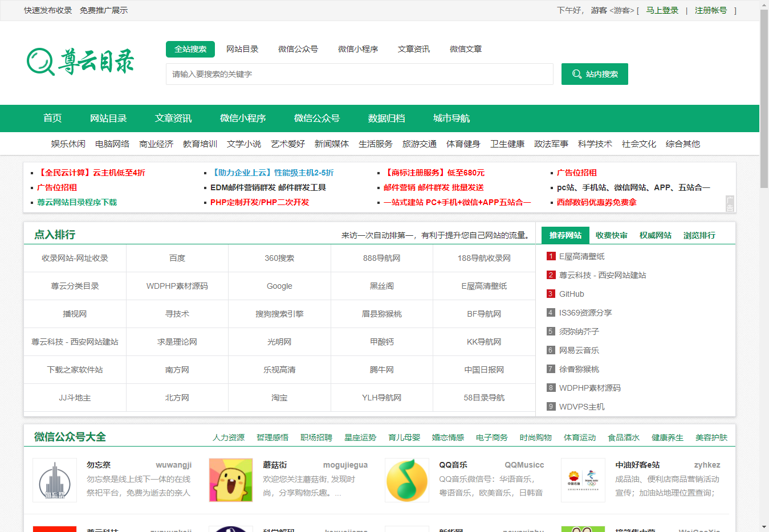Open the 快速发布收录 top link
This screenshot has height=532, width=769.
click(48, 10)
